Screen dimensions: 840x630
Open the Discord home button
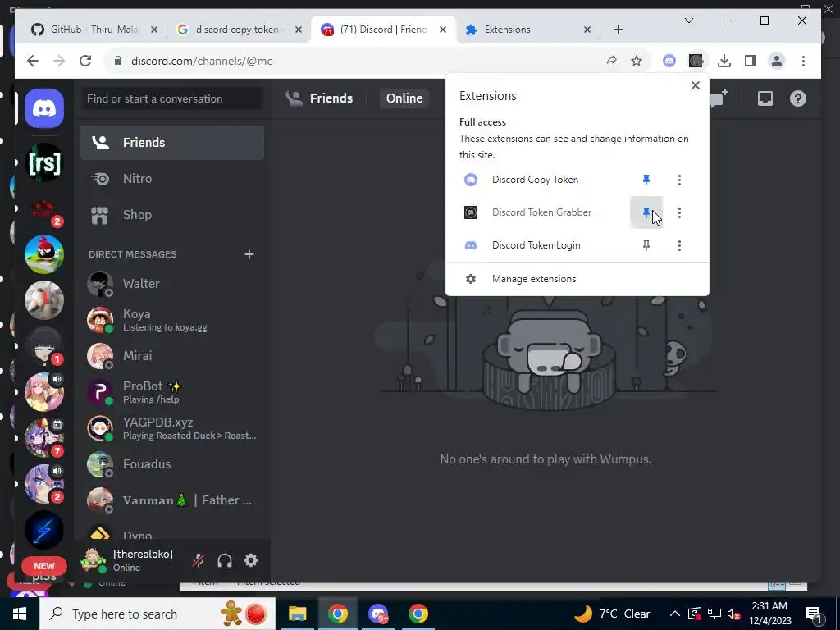[44, 109]
